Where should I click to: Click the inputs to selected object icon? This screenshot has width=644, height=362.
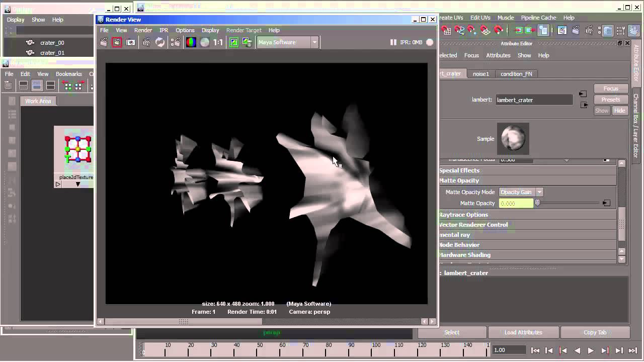pyautogui.click(x=518, y=30)
